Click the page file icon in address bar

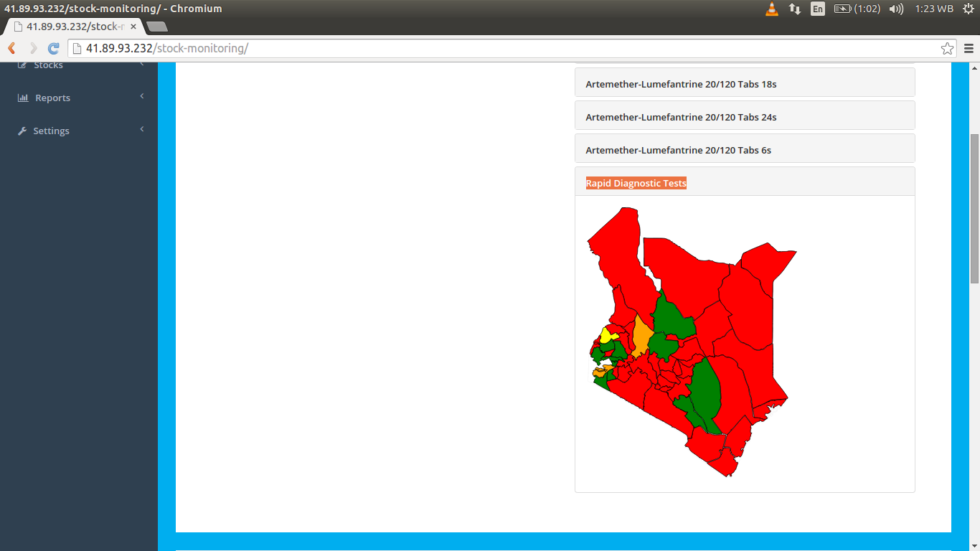coord(77,49)
